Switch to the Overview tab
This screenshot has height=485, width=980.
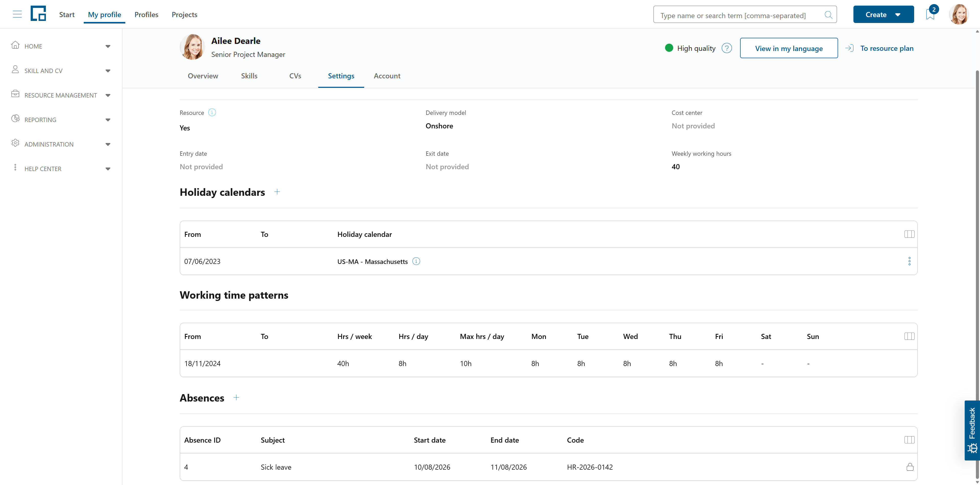203,76
